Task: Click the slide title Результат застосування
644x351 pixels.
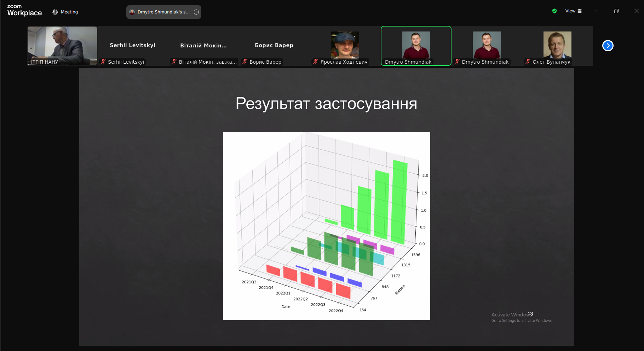Action: pyautogui.click(x=326, y=104)
